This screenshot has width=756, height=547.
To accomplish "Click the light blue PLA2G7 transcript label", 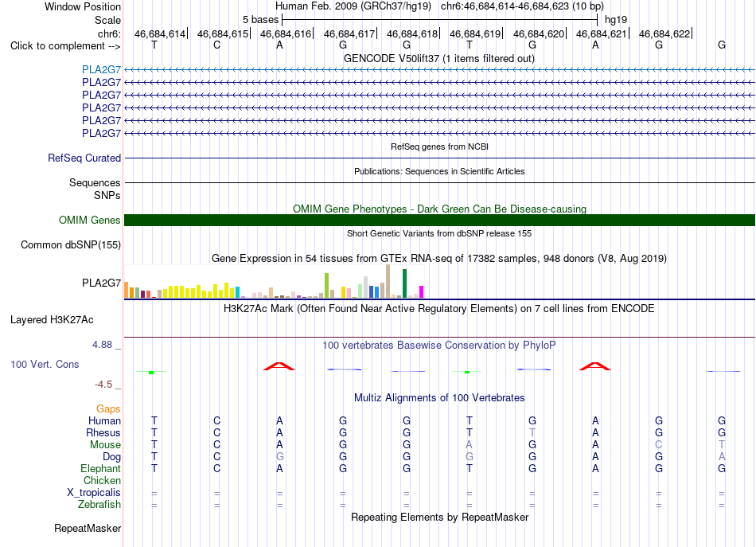I will click(x=101, y=69).
